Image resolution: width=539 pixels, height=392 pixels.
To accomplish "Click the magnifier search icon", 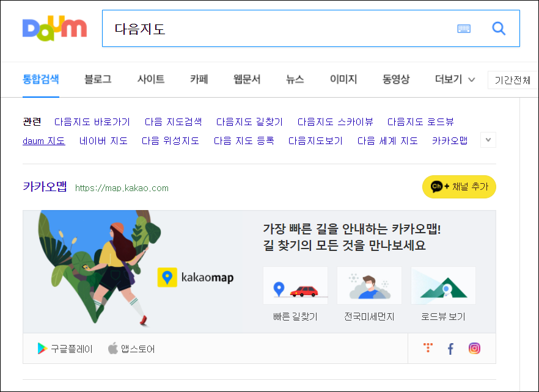I will 499,29.
